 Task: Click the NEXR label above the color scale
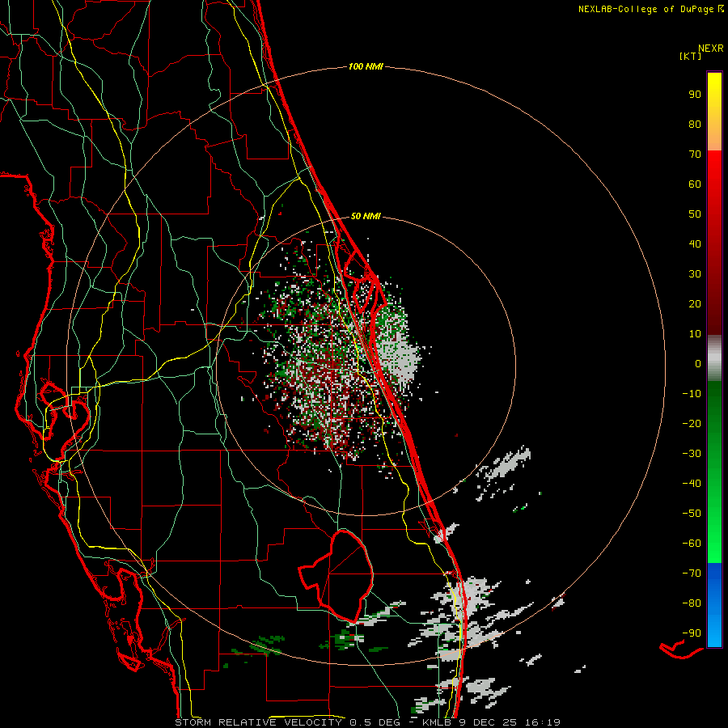tap(711, 49)
